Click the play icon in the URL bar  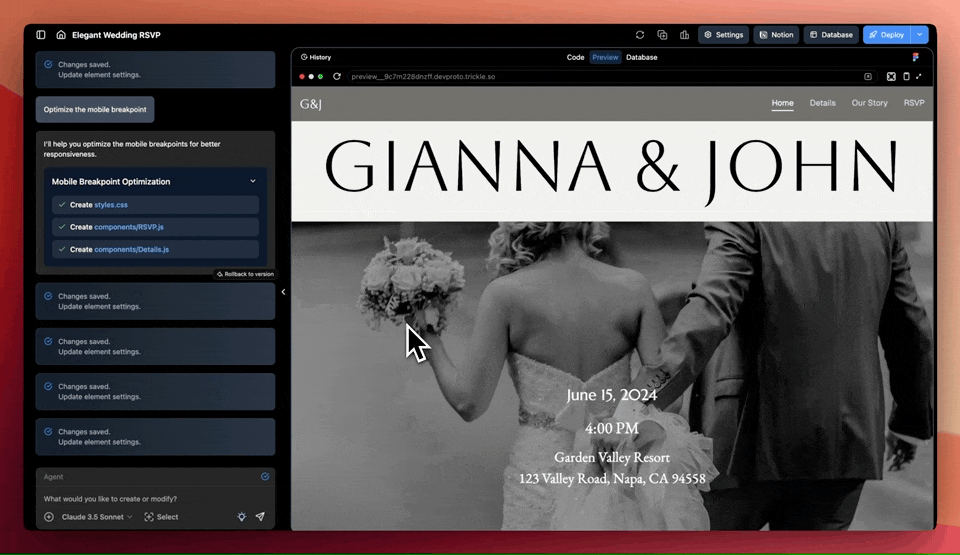click(868, 77)
